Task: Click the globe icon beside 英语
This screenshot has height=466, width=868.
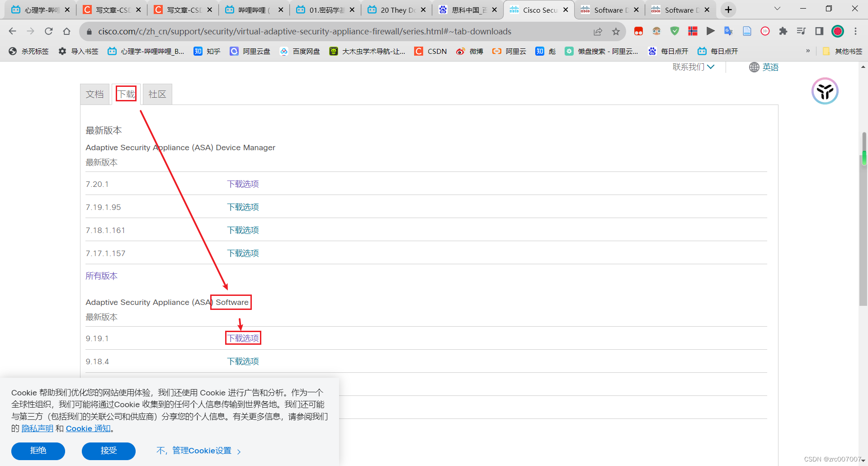Action: (x=754, y=67)
